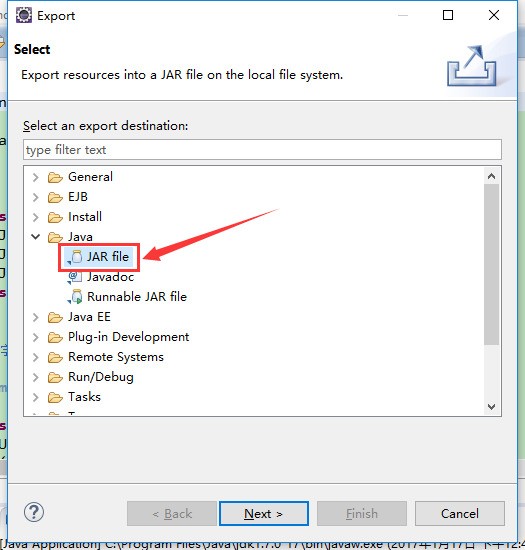Viewport: 525px width, 550px height.
Task: Click the Java EE folder icon
Action: click(x=55, y=317)
